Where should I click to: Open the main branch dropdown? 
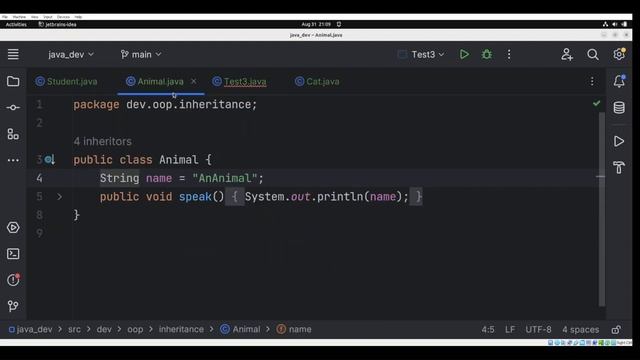coord(141,54)
